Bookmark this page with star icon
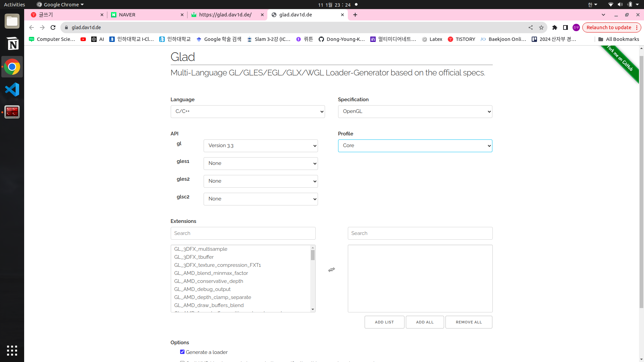 click(541, 27)
